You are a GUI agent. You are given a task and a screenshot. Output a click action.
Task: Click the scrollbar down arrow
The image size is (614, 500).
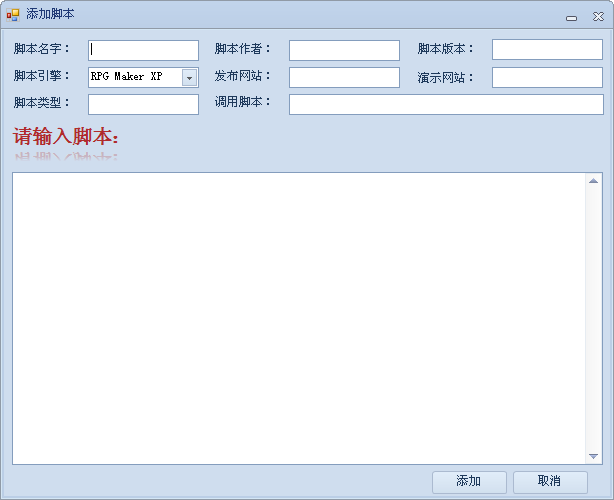[x=593, y=456]
